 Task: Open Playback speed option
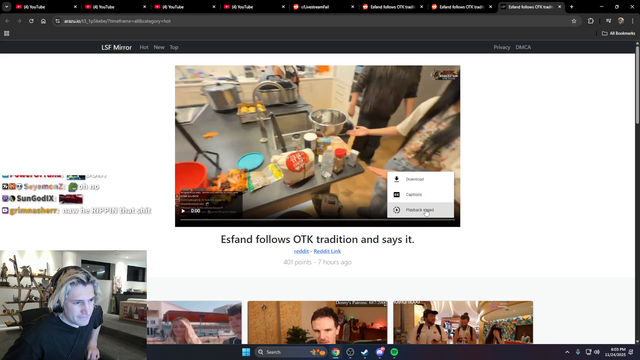click(x=420, y=210)
